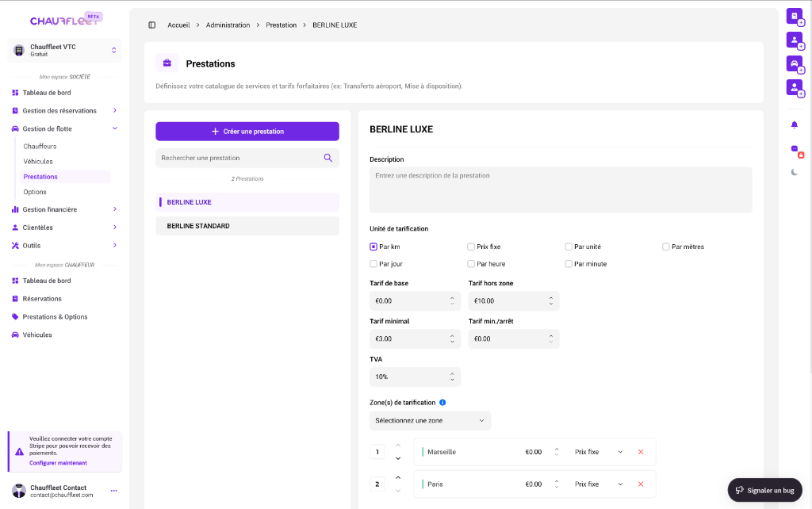The width and height of the screenshot is (812, 509).
Task: Click the add chauffeur quick-action icon
Action: (x=793, y=87)
